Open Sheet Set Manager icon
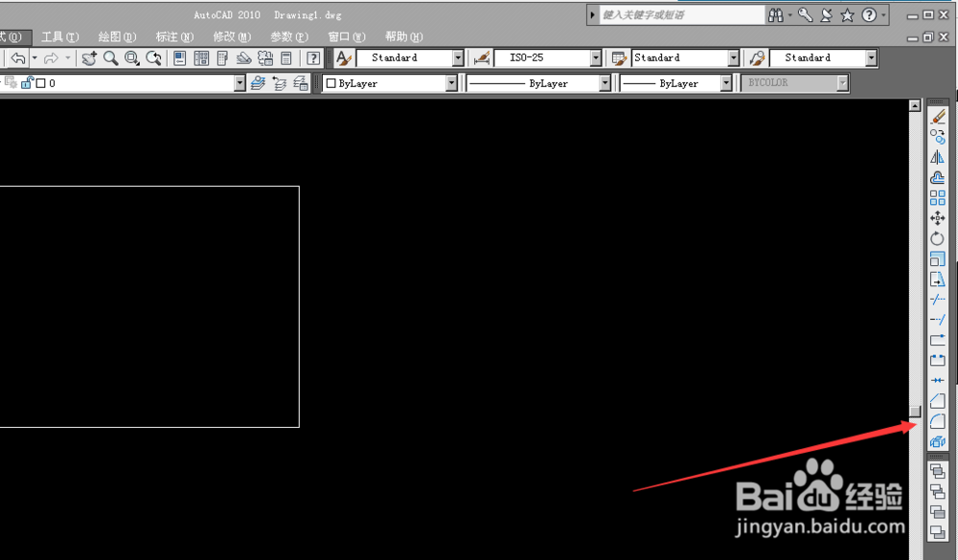Image resolution: width=958 pixels, height=560 pixels. click(243, 58)
